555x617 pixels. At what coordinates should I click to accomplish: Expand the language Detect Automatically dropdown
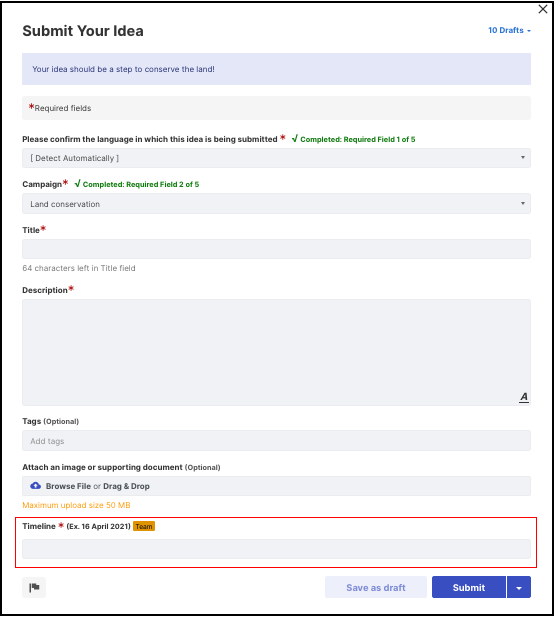276,158
